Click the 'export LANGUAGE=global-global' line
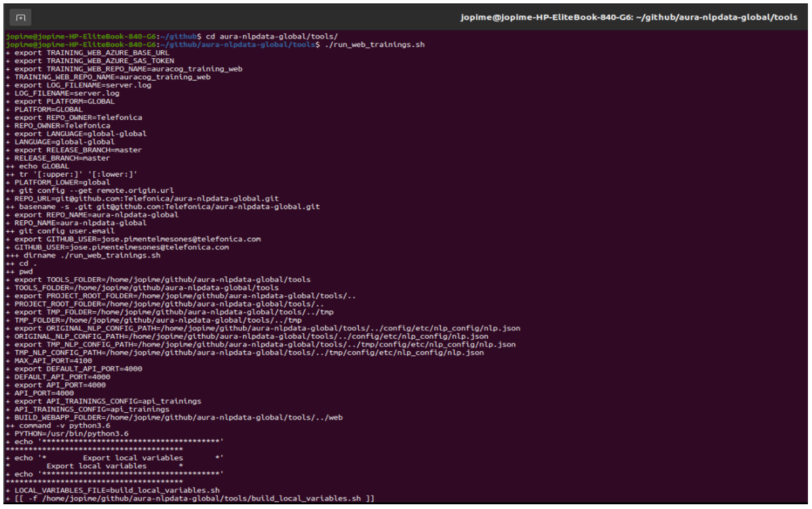The width and height of the screenshot is (812, 509). [x=76, y=134]
